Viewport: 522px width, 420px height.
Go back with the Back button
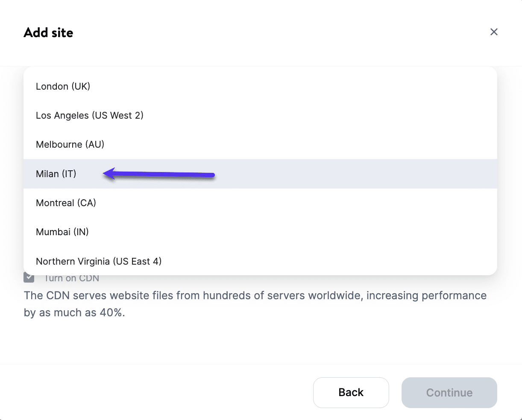pos(351,393)
